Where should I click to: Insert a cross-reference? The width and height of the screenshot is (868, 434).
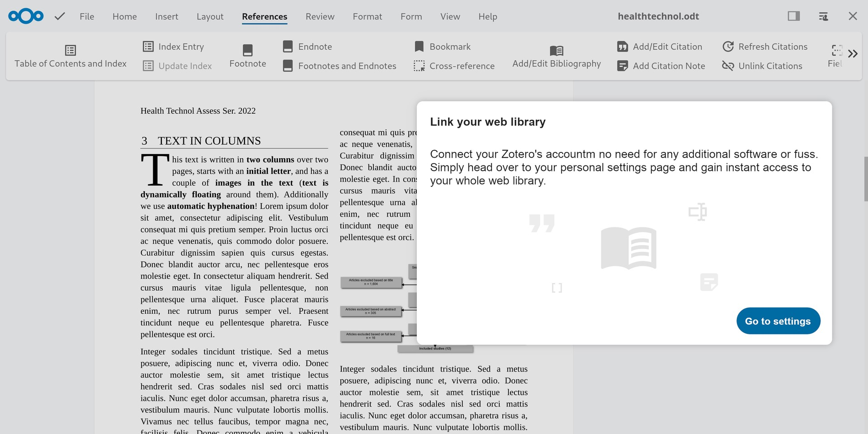click(453, 66)
